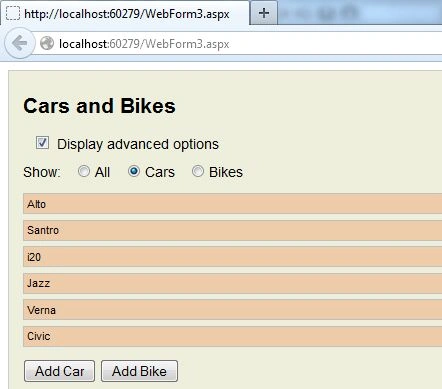Click the i20 list row

233,257
